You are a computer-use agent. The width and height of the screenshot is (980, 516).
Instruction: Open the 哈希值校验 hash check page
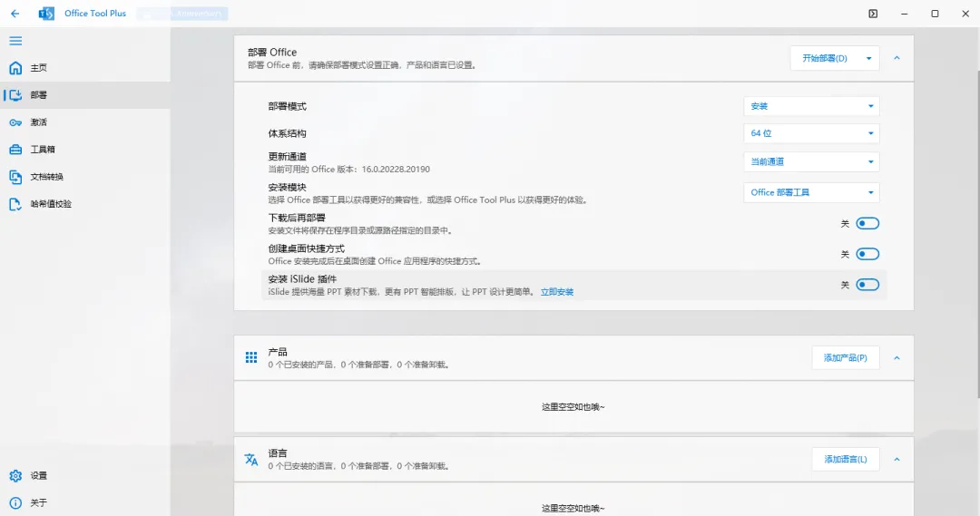click(85, 204)
